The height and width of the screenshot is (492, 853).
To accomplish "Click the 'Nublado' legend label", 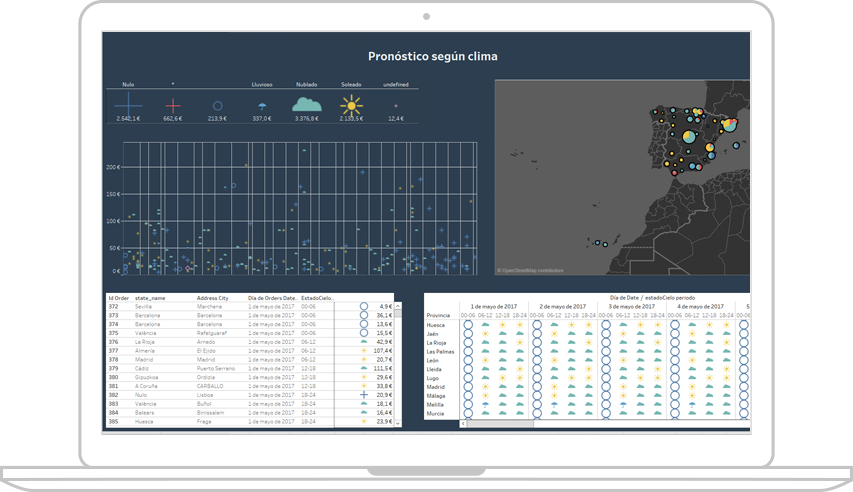I will [x=307, y=84].
